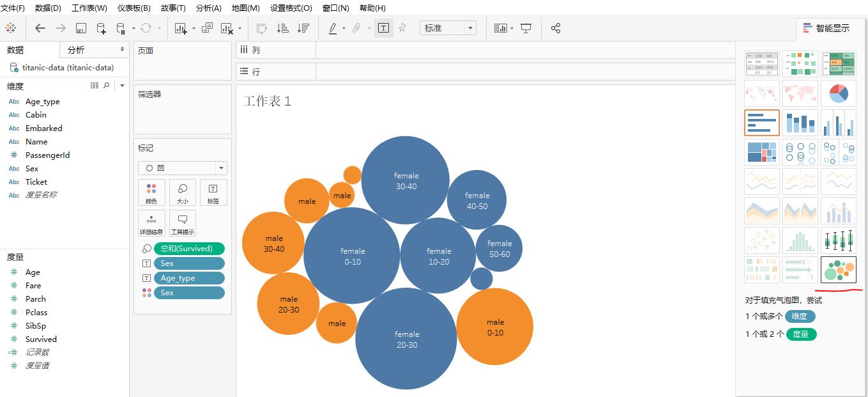Open the 设置格式(O) menu
This screenshot has height=397, width=868.
pyautogui.click(x=291, y=8)
